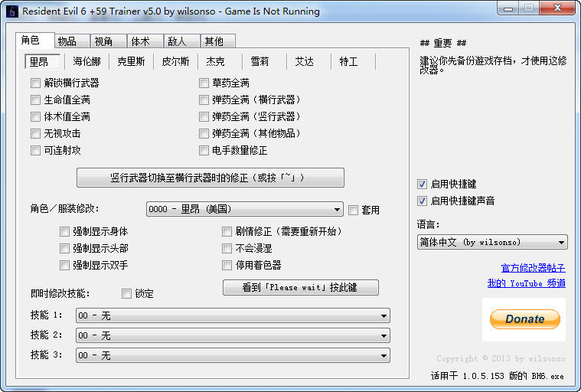Check the 体术值全满 option
This screenshot has width=581, height=392.
(x=35, y=116)
